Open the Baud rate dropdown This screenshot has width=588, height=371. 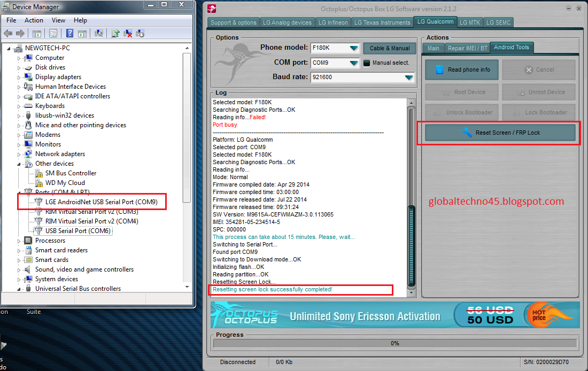click(x=409, y=78)
